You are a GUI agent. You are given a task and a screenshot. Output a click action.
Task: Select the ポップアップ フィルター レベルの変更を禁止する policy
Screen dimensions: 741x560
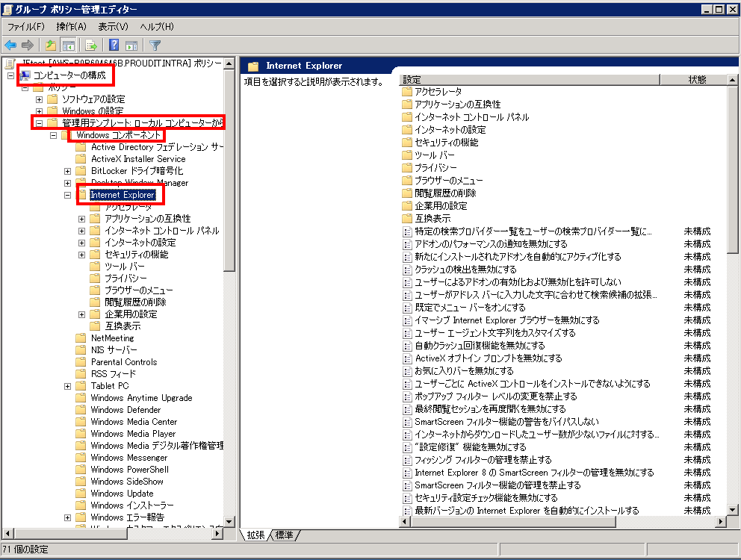pos(495,396)
